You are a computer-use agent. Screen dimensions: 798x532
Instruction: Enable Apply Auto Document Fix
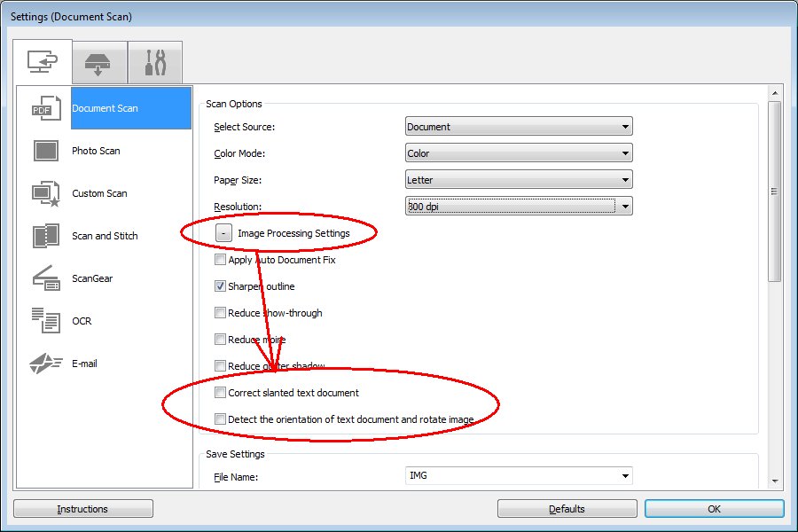[x=220, y=261]
